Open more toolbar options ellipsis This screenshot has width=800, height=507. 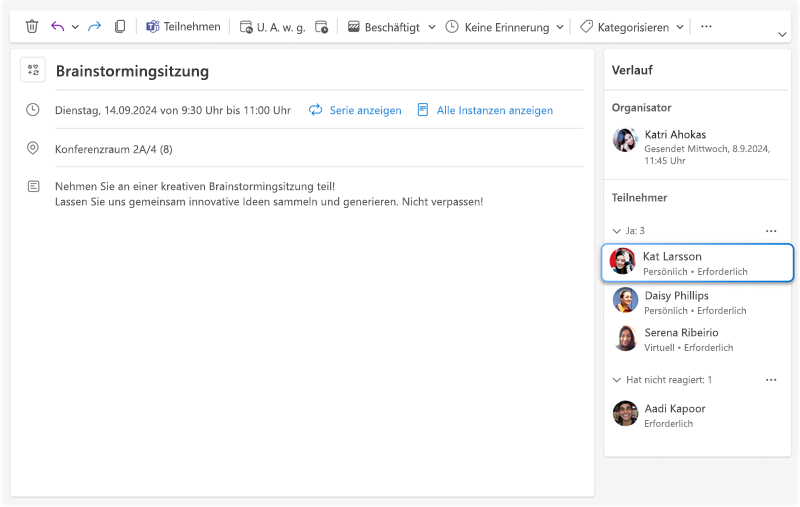click(x=706, y=27)
